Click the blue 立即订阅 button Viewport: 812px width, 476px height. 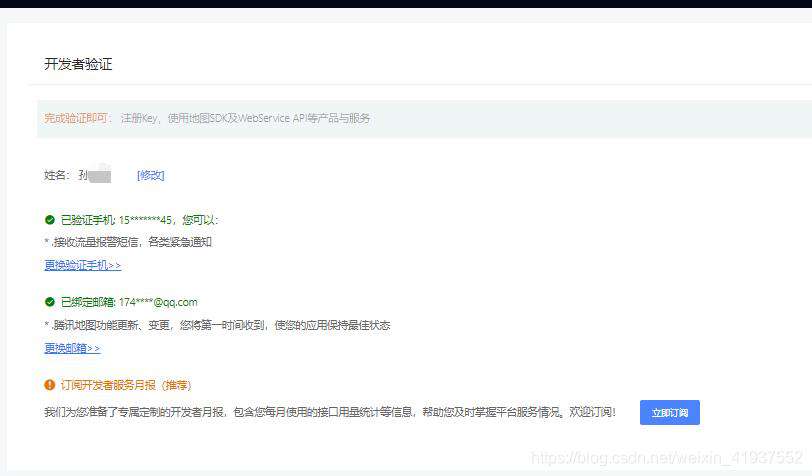(x=670, y=412)
